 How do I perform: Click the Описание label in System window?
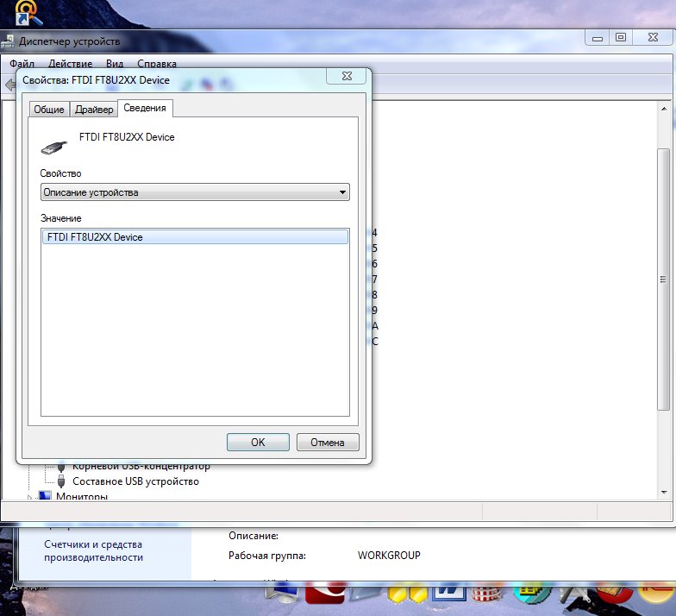pos(253,536)
